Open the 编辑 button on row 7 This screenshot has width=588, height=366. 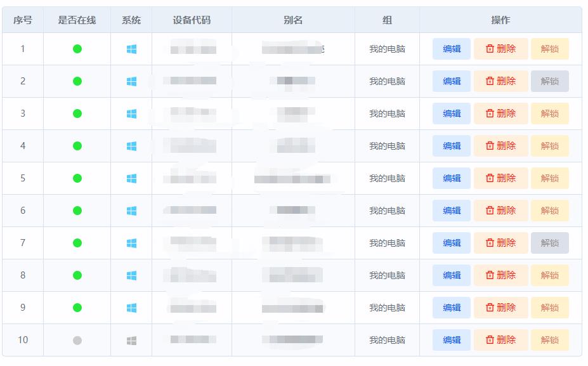click(x=452, y=243)
